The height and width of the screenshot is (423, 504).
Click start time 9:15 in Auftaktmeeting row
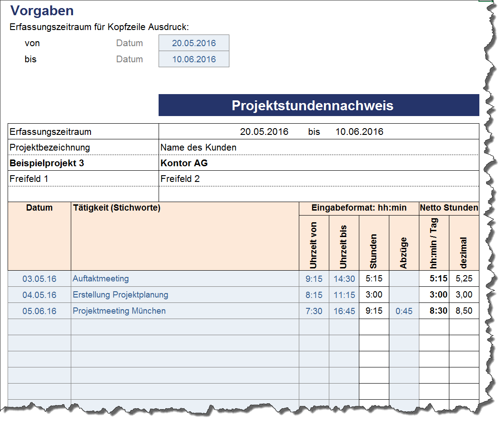pyautogui.click(x=314, y=279)
